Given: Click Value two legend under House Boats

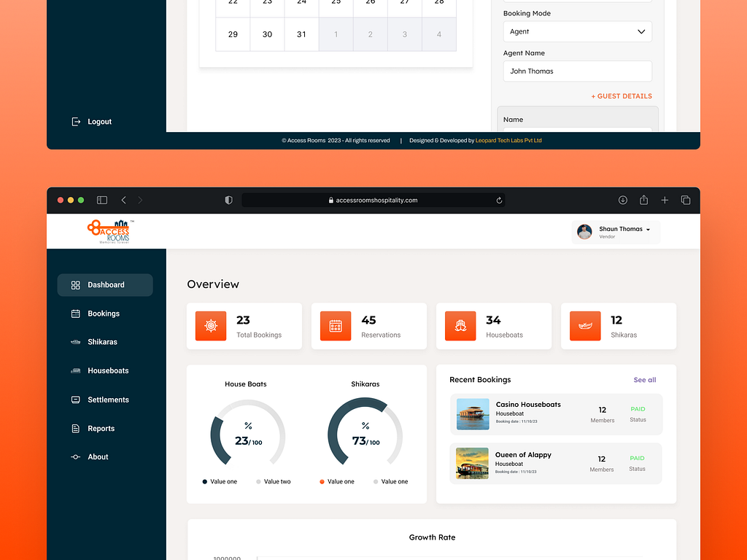Looking at the screenshot, I should 274,482.
